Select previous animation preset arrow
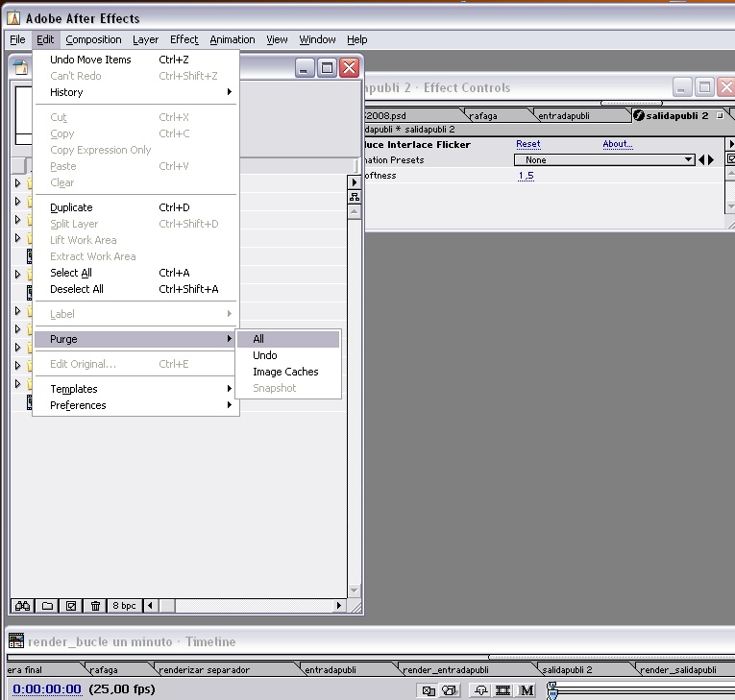Screen dimensions: 735x700 click(x=701, y=159)
